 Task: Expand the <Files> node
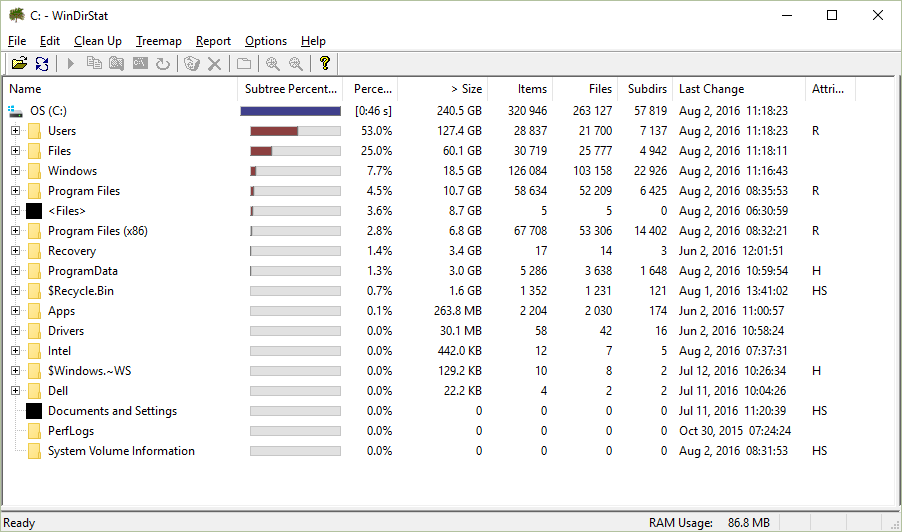point(16,210)
